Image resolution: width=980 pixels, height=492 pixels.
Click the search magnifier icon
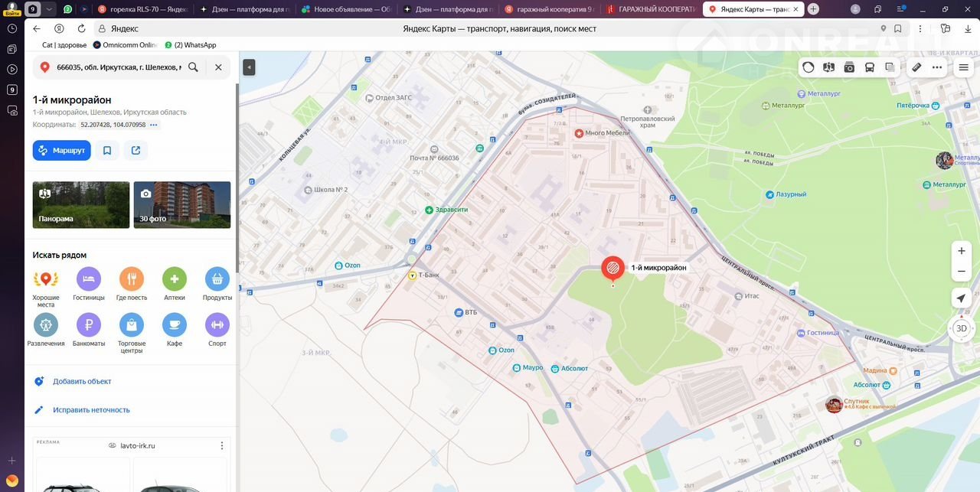(x=193, y=67)
